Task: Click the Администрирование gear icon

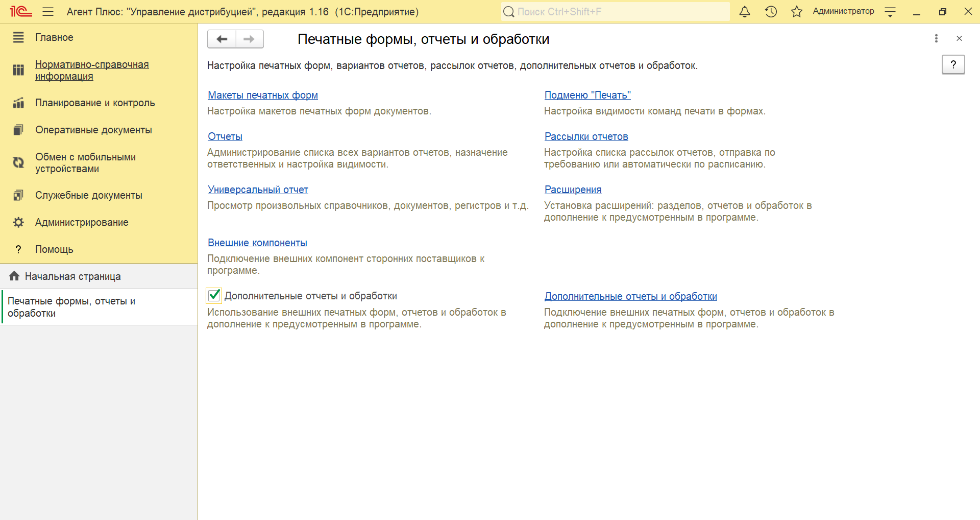Action: (x=18, y=222)
